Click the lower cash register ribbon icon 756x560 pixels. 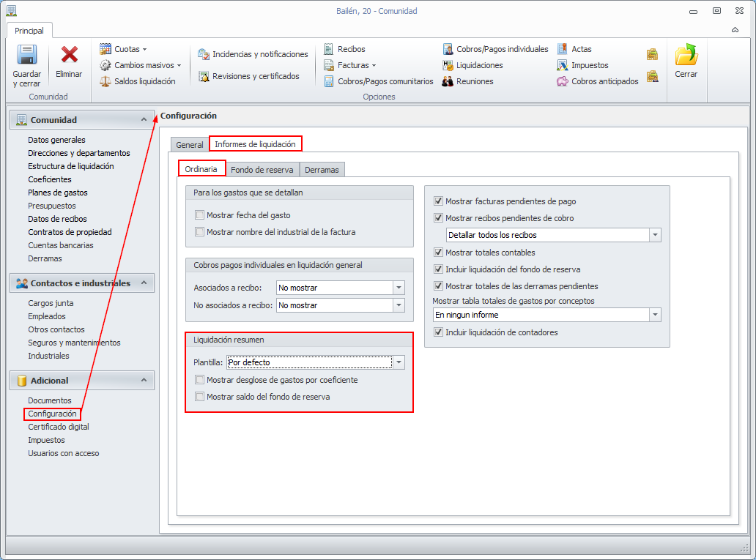[x=652, y=76]
